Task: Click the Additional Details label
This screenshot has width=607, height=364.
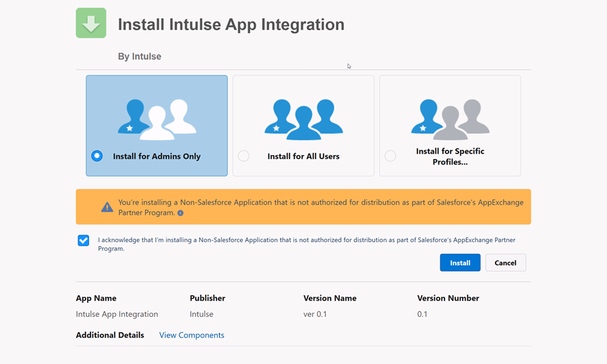Action: (110, 335)
